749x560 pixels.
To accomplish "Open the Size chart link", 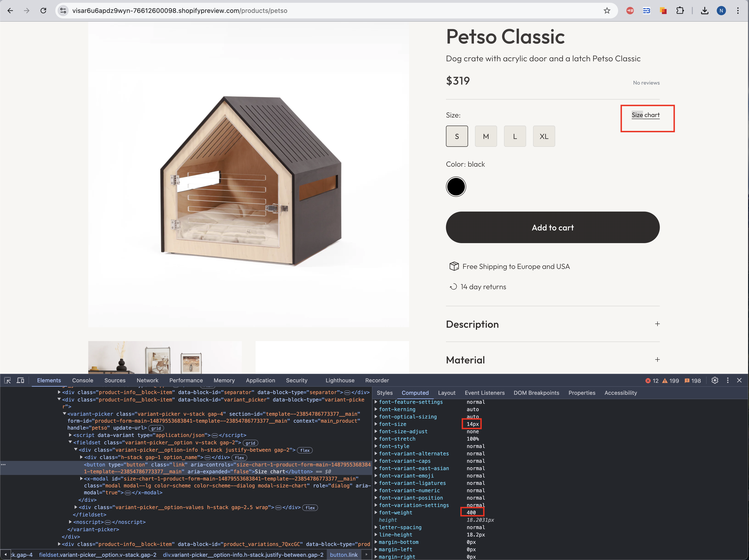I will tap(645, 115).
